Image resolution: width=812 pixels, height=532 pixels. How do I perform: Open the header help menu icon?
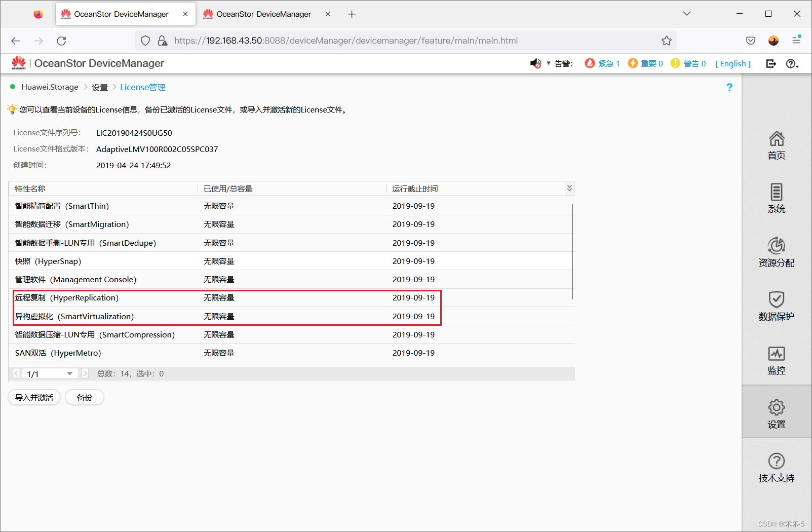[x=792, y=63]
